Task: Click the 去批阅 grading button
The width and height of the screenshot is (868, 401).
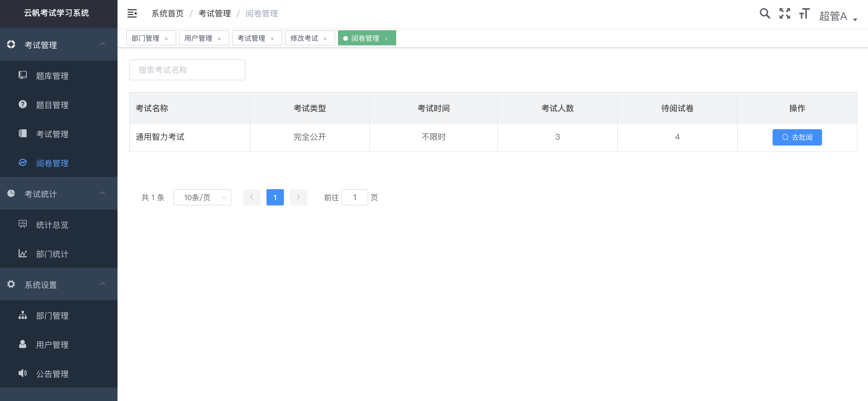Action: click(797, 137)
